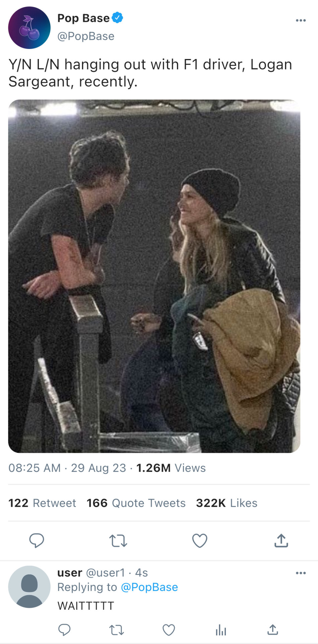This screenshot has width=318, height=644.
Task: Retweet the Pop Base tweet
Action: [118, 540]
